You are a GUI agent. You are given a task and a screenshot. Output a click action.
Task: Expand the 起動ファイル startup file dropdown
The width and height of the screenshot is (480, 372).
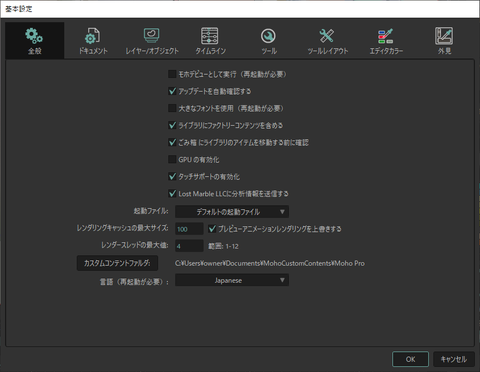[x=232, y=212]
